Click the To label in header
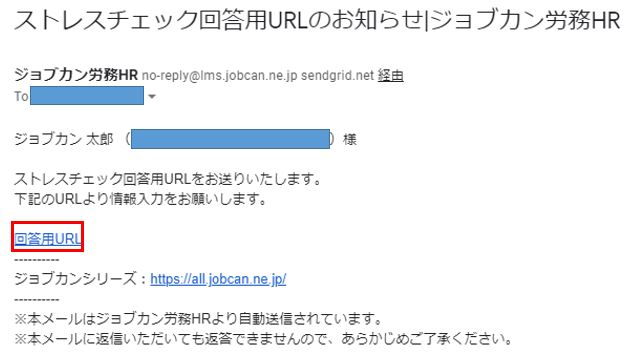Image resolution: width=633 pixels, height=360 pixels. (21, 96)
